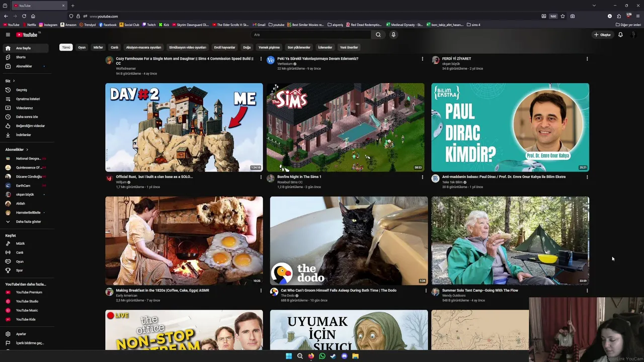The width and height of the screenshot is (644, 362).
Task: Click the search magnifier button
Action: [x=378, y=35]
